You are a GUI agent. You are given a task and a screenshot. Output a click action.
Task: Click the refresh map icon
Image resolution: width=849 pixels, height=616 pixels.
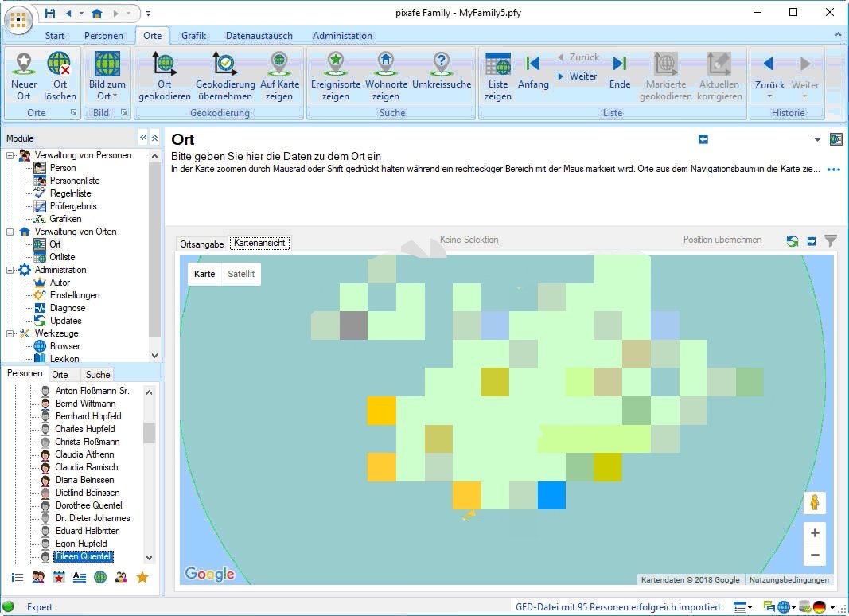793,241
